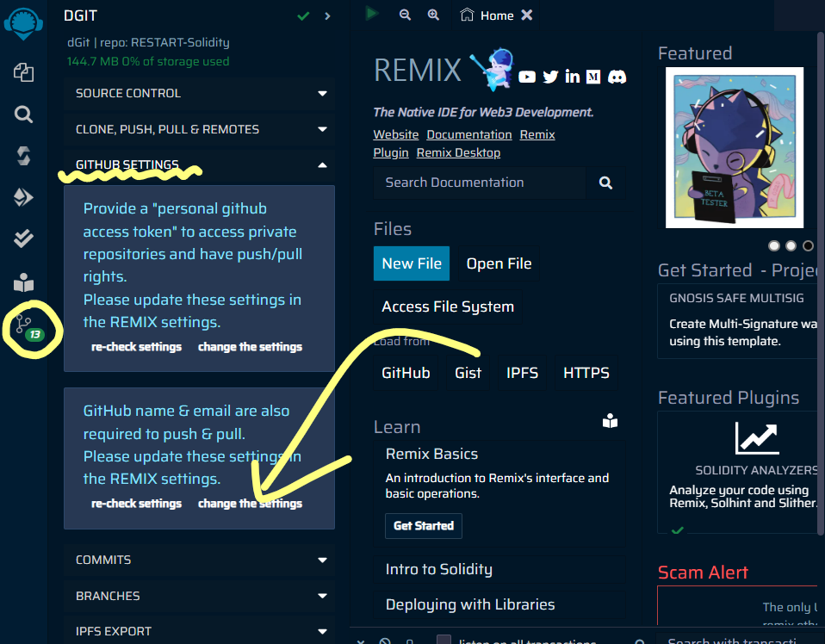Click change the settings in access token card
The height and width of the screenshot is (644, 825).
click(x=250, y=347)
